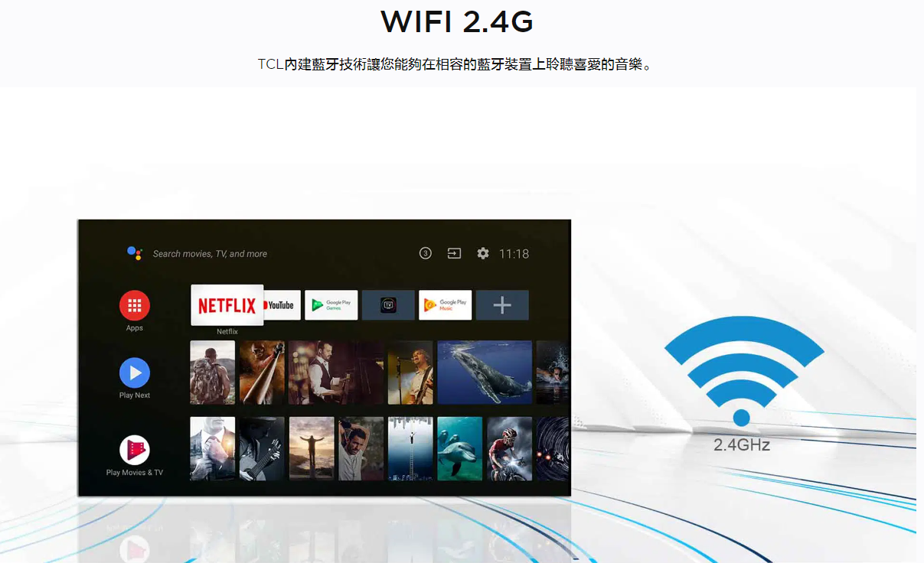
Task: Select the backpacker hiker thumbnail
Action: (x=213, y=373)
